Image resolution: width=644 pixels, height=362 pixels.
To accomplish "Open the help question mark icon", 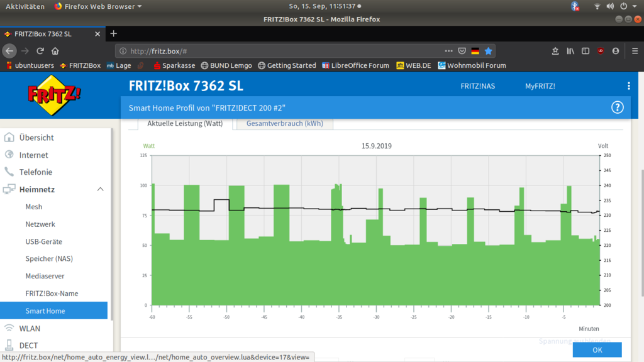I will tap(618, 107).
